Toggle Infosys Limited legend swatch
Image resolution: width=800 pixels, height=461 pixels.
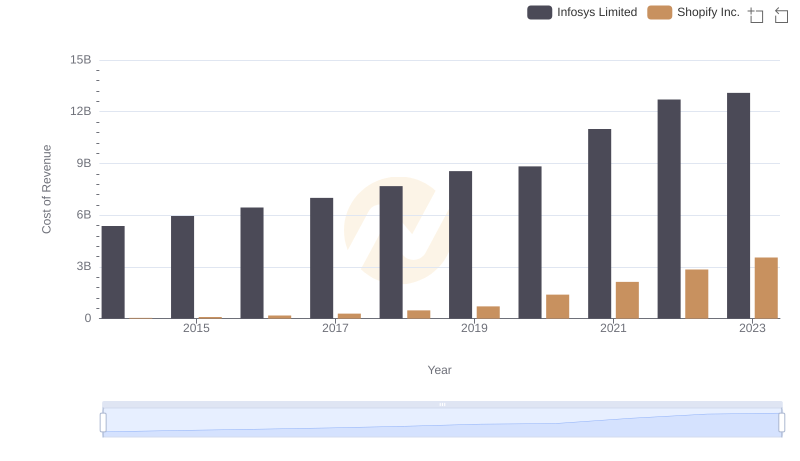(539, 12)
